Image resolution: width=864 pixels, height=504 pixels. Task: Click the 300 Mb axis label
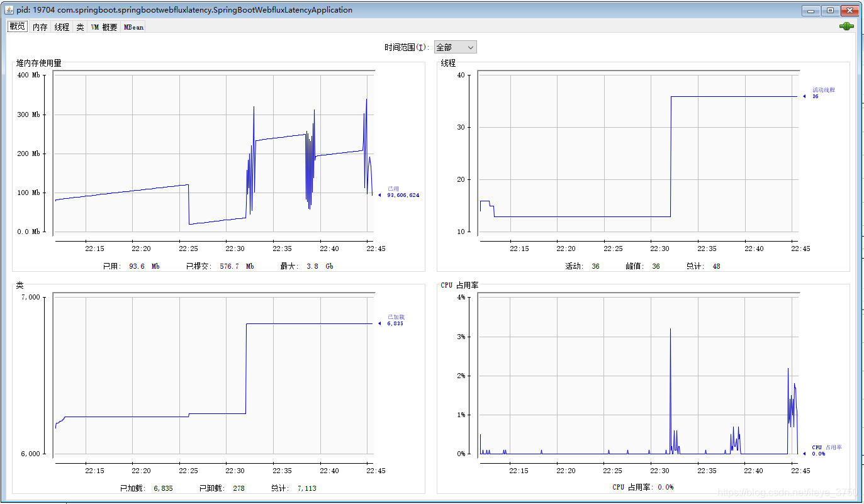(x=28, y=115)
